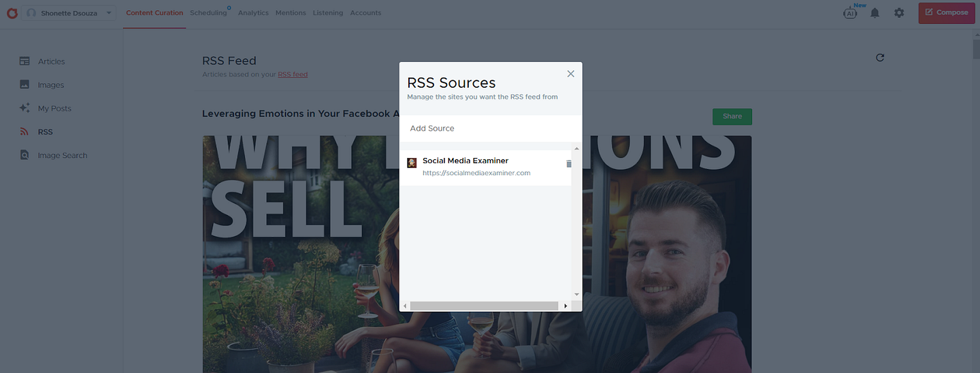Screen dimensions: 980x373
Task: Click the sources list scroll-down arrow
Action: pos(577,294)
